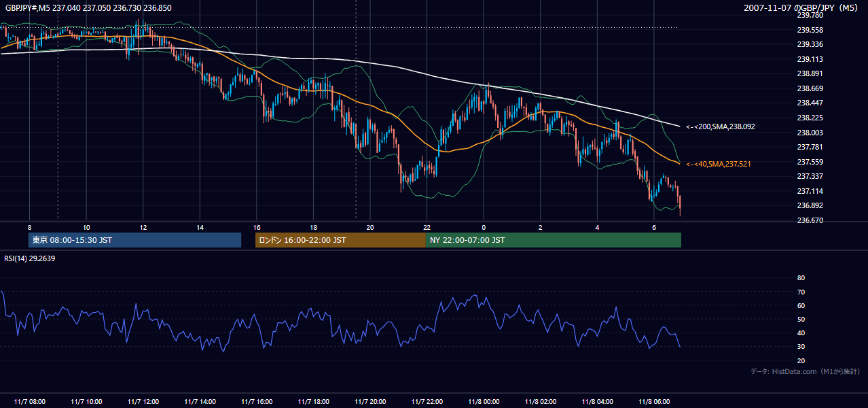Click the hour label 16 under the price chart

click(x=257, y=227)
